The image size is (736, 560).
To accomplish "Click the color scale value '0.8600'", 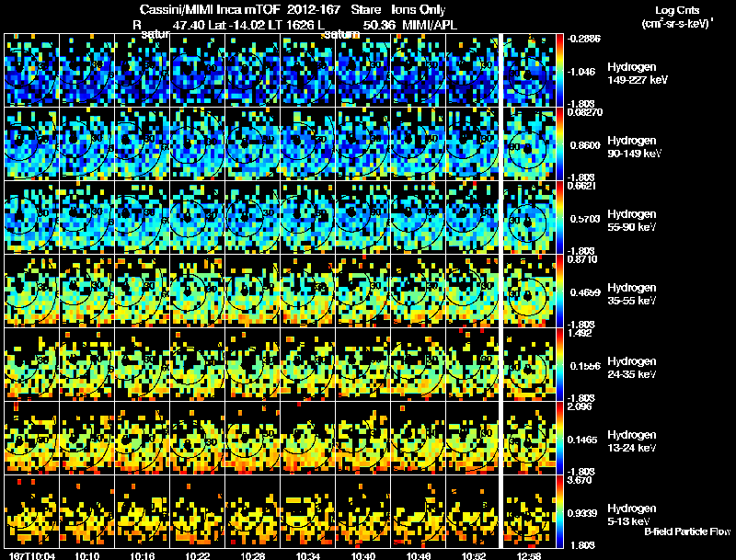I will point(585,145).
